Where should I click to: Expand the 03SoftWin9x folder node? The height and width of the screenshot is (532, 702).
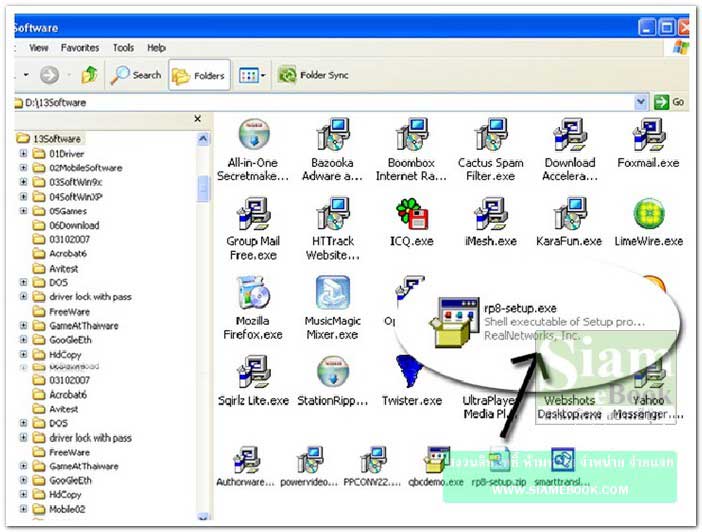23,182
